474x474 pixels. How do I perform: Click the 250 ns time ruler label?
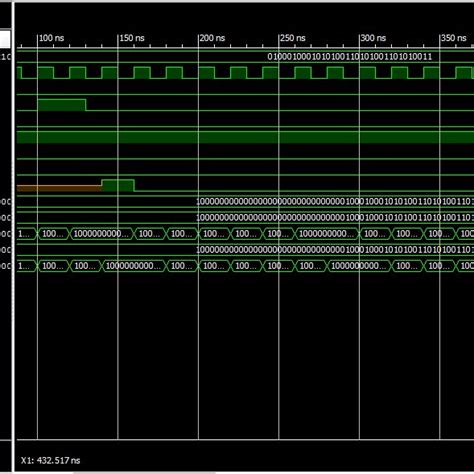pos(293,38)
